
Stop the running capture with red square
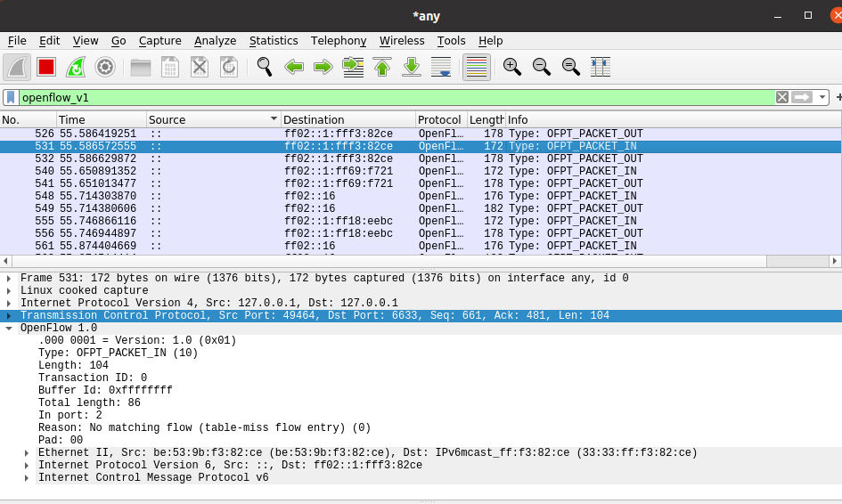[x=46, y=67]
